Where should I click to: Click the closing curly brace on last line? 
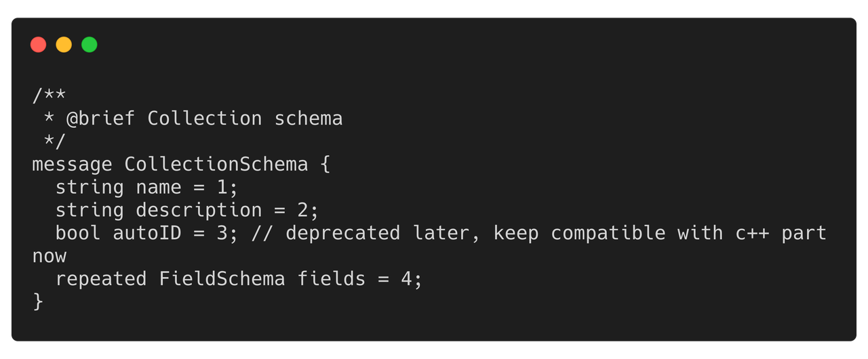point(38,302)
